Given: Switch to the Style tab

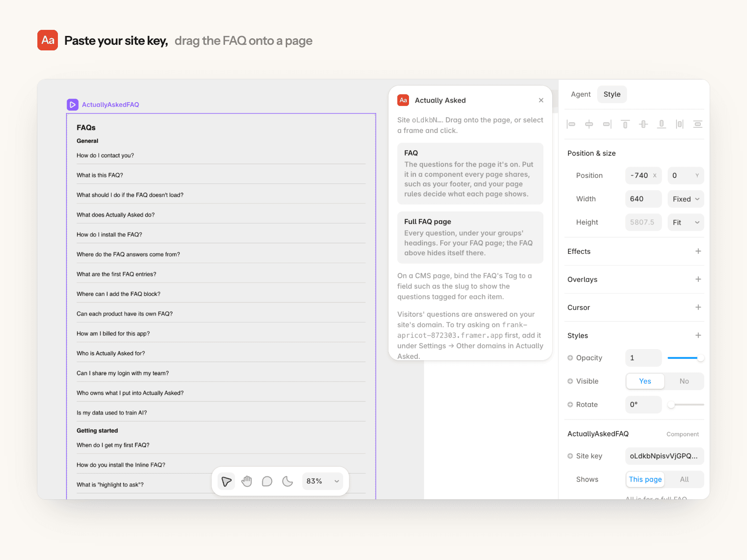Looking at the screenshot, I should tap(612, 94).
